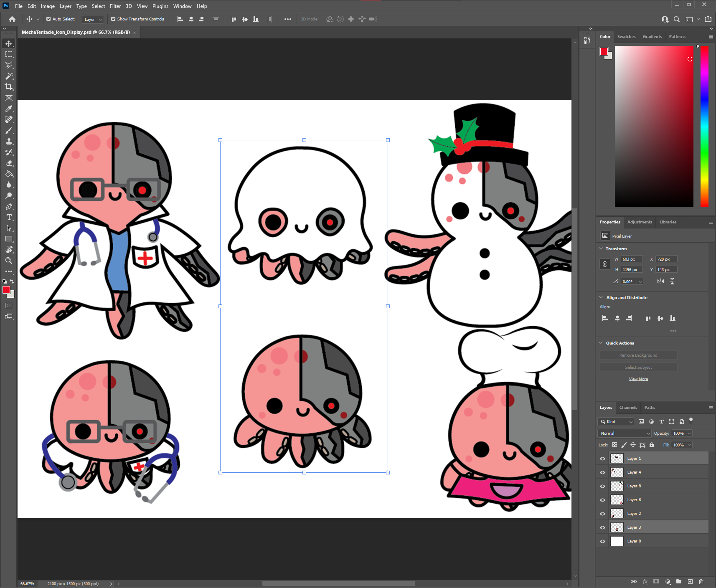Image resolution: width=716 pixels, height=588 pixels.
Task: Collapse the Quick Actions section
Action: click(601, 343)
